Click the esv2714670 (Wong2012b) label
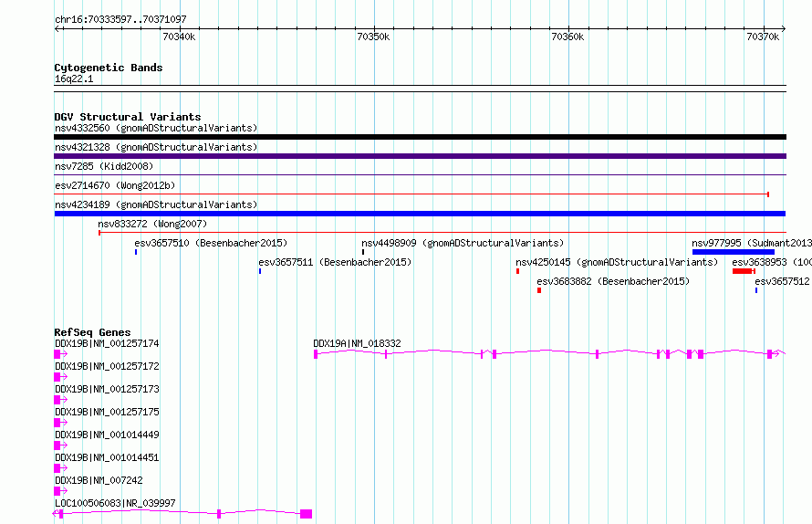This screenshot has width=812, height=524. coord(115,185)
